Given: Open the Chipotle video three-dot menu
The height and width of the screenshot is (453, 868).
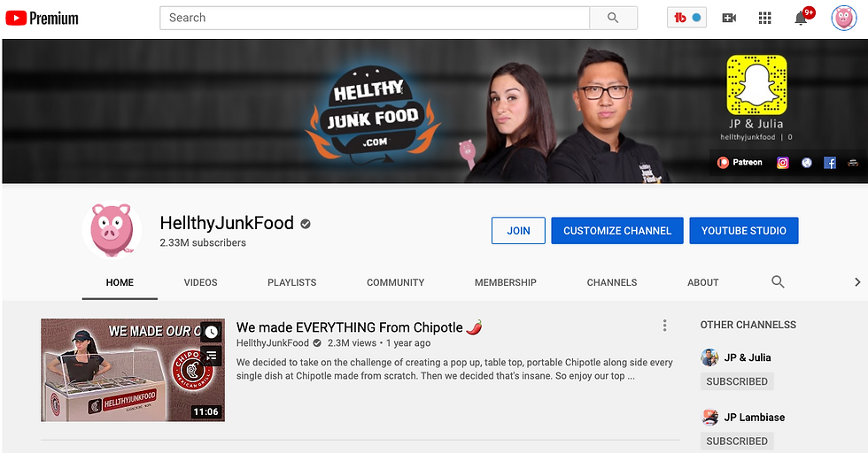Looking at the screenshot, I should (x=664, y=326).
